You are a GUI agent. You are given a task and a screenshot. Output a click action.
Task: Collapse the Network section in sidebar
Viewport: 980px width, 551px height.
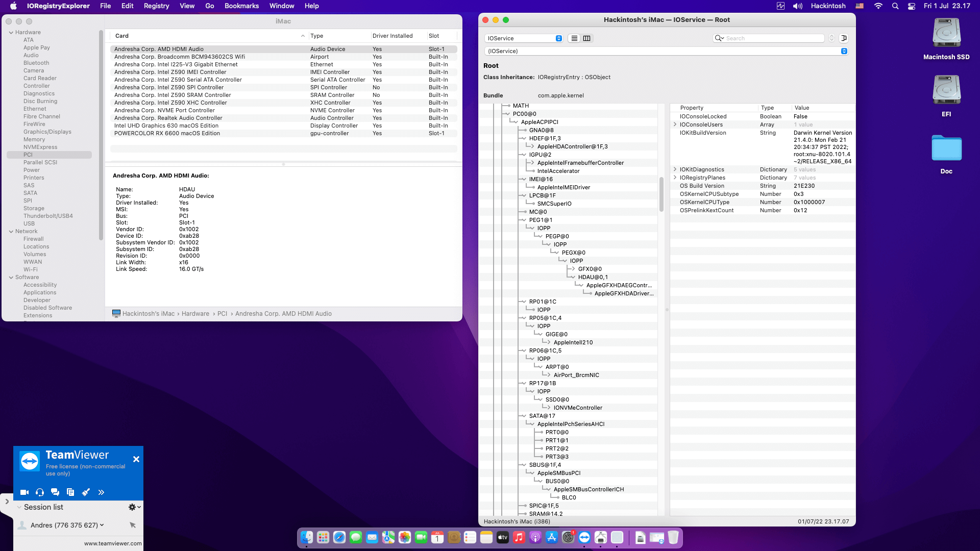pyautogui.click(x=11, y=231)
